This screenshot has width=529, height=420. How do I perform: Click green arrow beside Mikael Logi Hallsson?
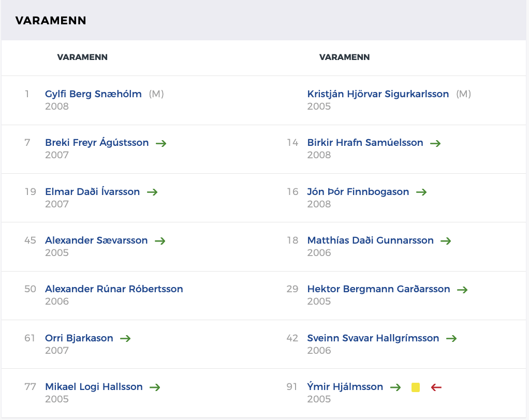point(155,387)
